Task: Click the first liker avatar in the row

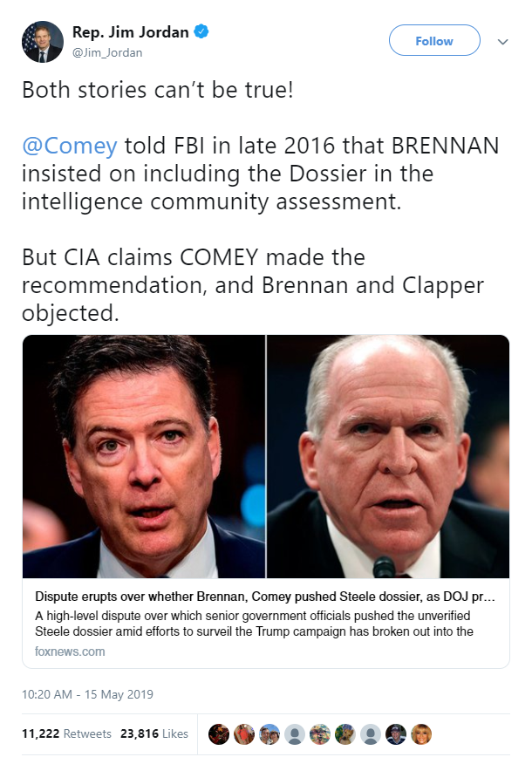Action: click(x=219, y=734)
